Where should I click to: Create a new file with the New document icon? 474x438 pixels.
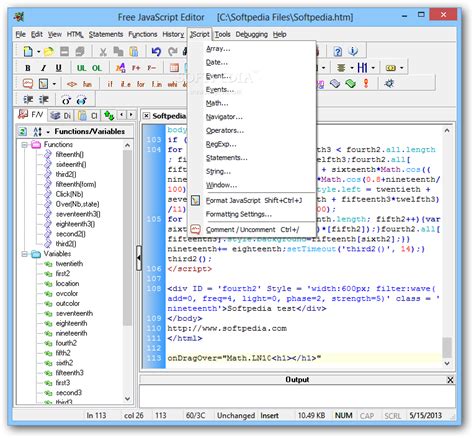[28, 51]
